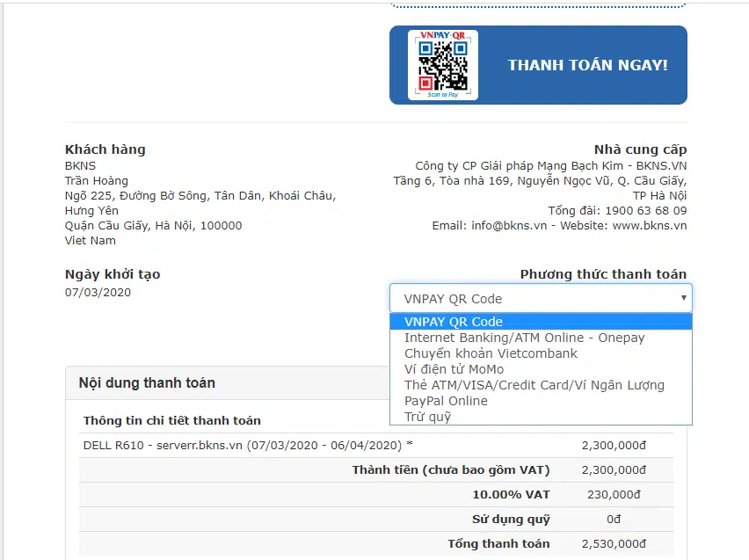
Task: Click the Thành tiền (chưa bao gồm VAT) label
Action: click(x=451, y=470)
